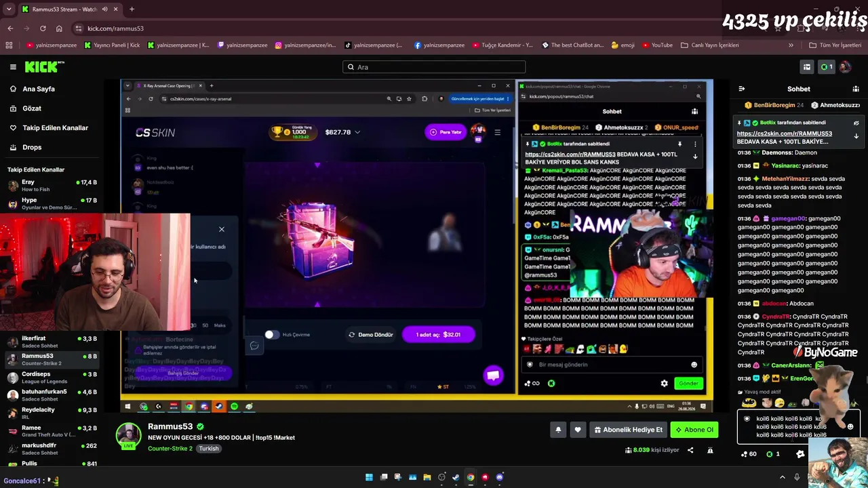Image resolution: width=868 pixels, height=488 pixels.
Task: Open Yayıncı Paneli | Kick bookmark
Action: tap(113, 45)
